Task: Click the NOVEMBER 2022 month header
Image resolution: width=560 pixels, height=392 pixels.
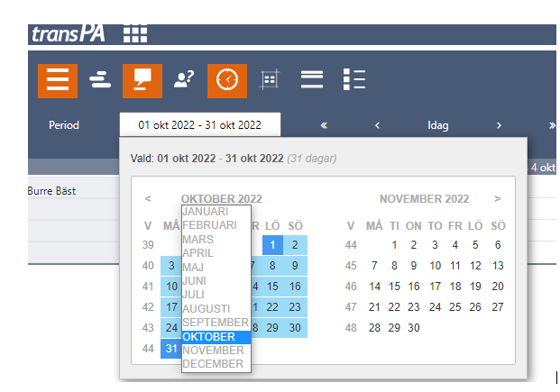Action: [425, 199]
